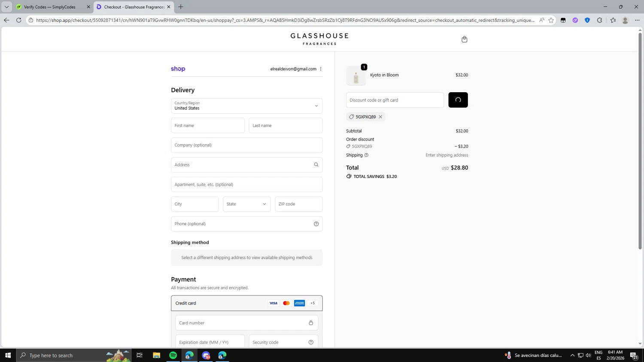644x362 pixels.
Task: Click the Apartment, suite field
Action: coord(247,184)
